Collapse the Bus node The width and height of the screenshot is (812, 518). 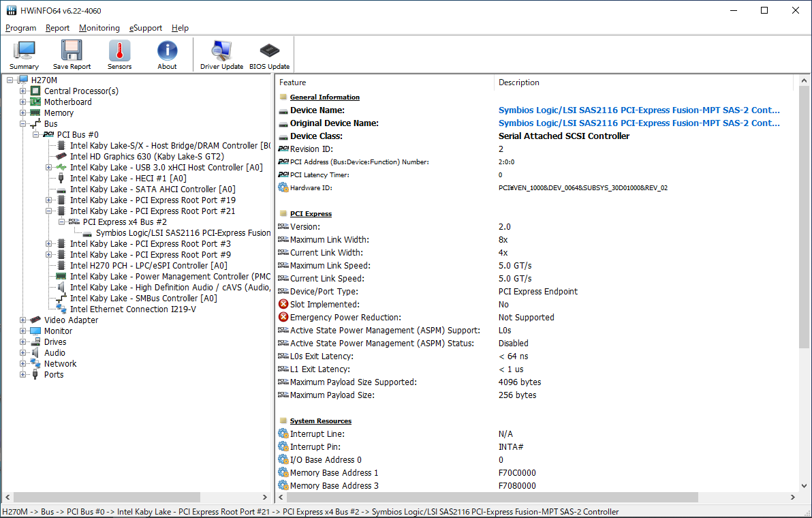pyautogui.click(x=22, y=124)
